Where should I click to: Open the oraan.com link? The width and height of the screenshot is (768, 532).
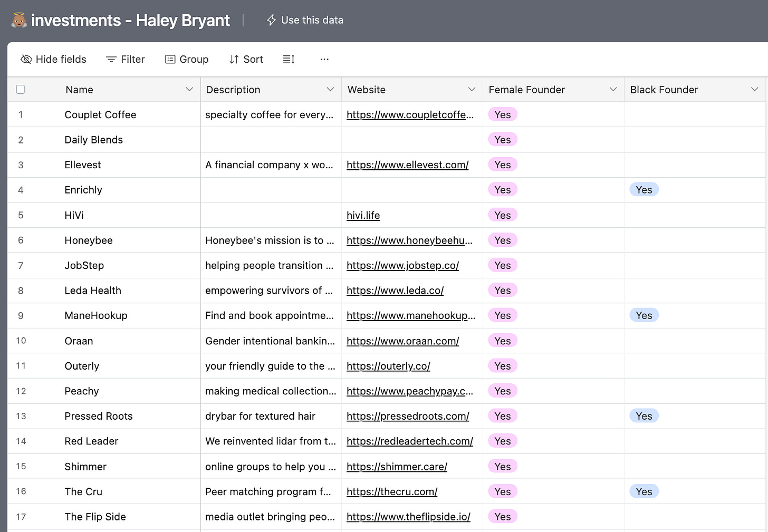point(402,341)
